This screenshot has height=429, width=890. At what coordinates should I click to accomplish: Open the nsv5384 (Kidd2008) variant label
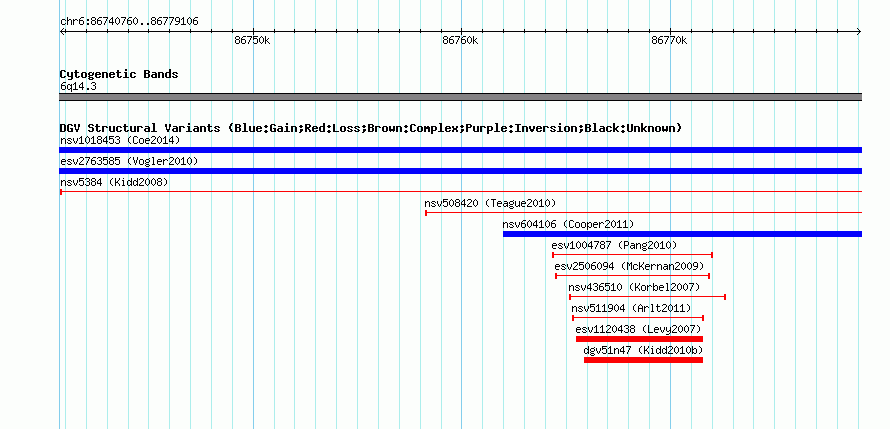[x=114, y=182]
